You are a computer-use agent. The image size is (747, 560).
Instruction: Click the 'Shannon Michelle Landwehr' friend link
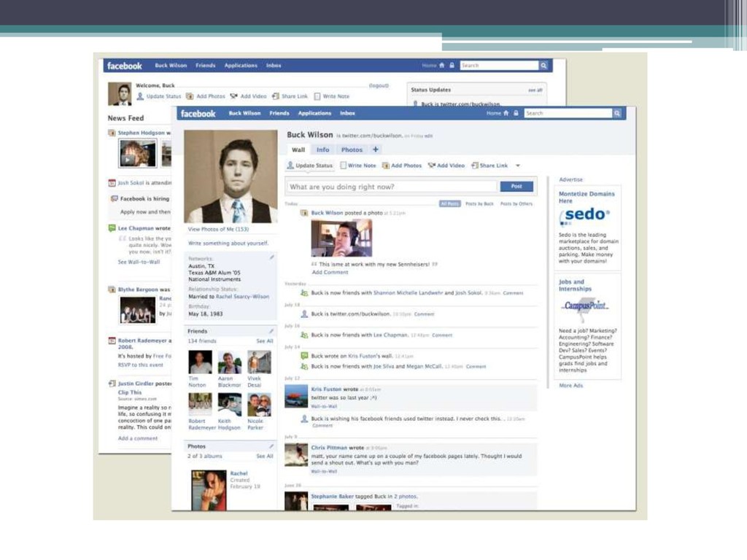pos(409,293)
